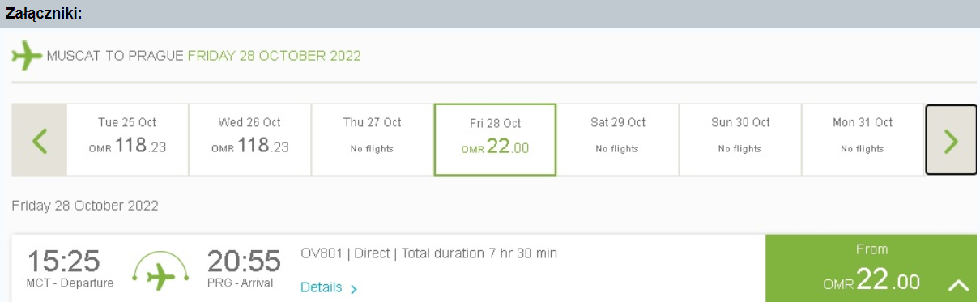The height and width of the screenshot is (302, 980).
Task: Select Sun 30 Oct date tab
Action: (x=740, y=140)
